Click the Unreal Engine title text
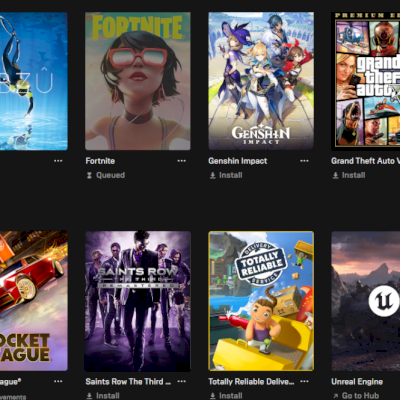The image size is (400, 400). [x=357, y=382]
